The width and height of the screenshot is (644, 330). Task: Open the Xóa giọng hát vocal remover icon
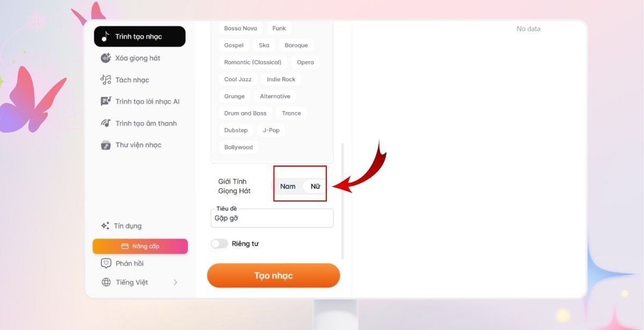coord(106,58)
